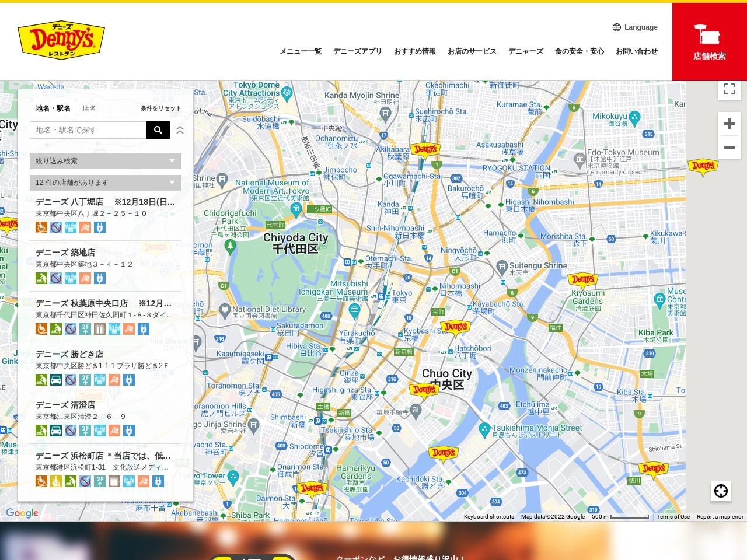Viewport: 747px width, 560px height.
Task: Open the メニュー一覧 menu item
Action: point(301,51)
